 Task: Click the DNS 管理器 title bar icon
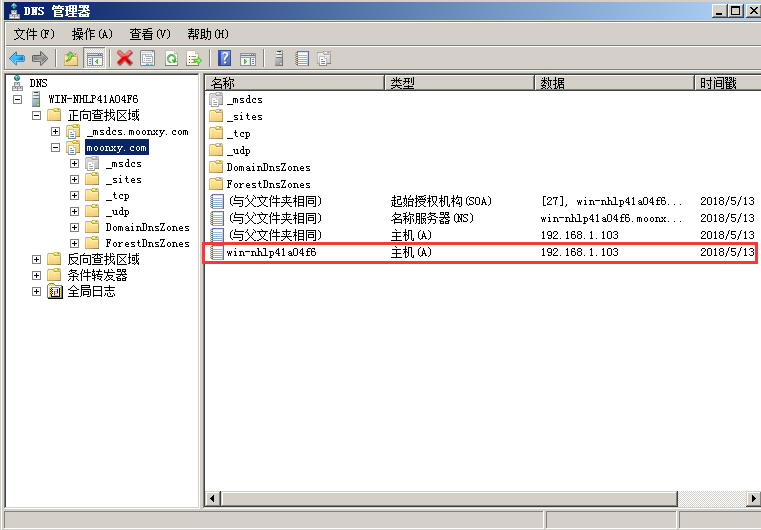click(x=15, y=11)
